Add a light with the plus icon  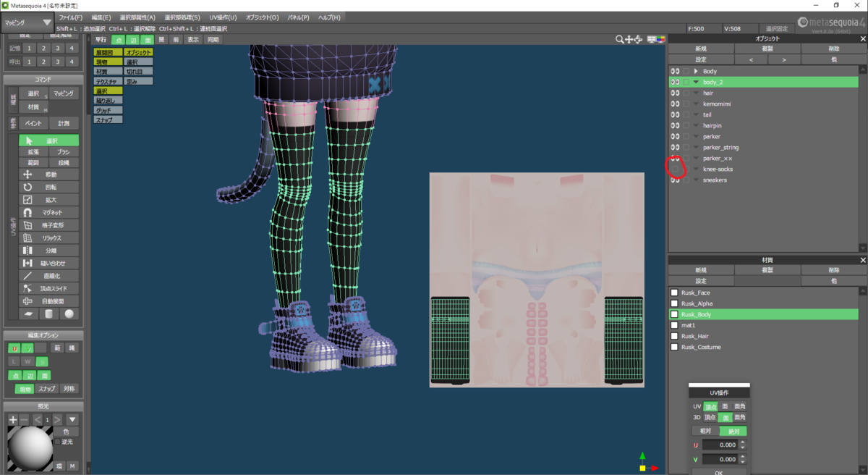pos(13,419)
